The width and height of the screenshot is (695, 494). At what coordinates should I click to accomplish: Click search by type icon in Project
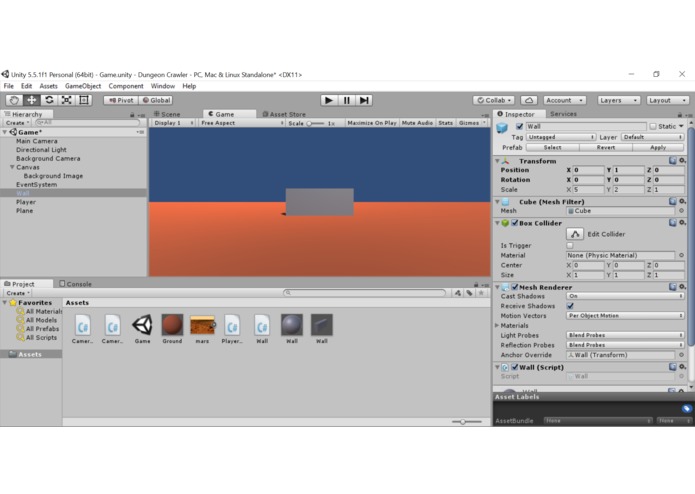point(458,293)
